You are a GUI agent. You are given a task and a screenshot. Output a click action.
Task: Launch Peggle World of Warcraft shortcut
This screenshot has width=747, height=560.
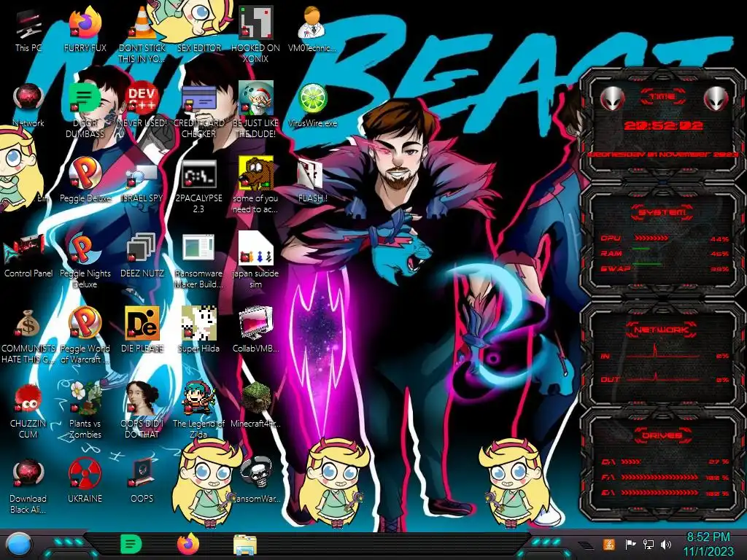85,335
